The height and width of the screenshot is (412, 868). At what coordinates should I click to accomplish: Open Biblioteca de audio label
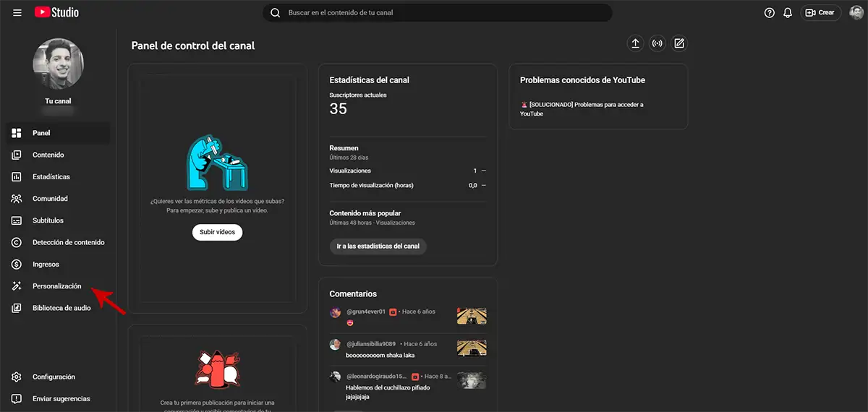pos(61,308)
